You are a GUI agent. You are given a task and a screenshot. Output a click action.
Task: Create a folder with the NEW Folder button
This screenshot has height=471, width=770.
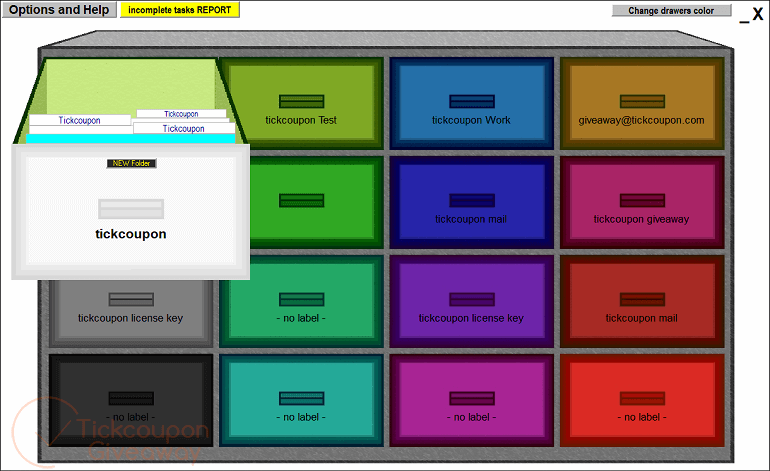(132, 163)
